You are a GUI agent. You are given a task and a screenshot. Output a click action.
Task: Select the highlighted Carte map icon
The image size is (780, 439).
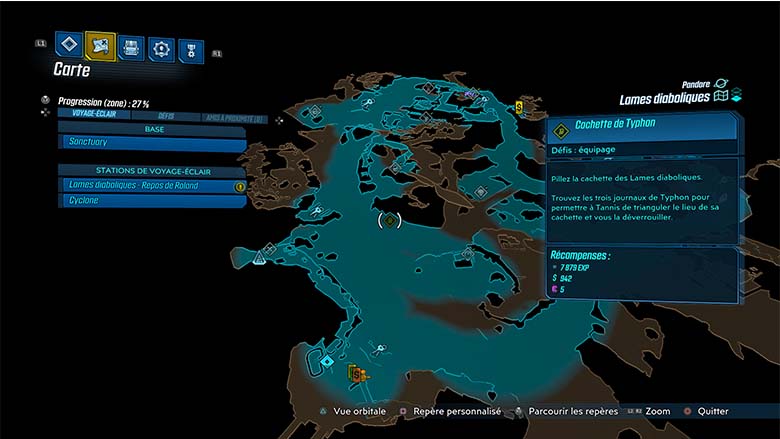tap(100, 45)
